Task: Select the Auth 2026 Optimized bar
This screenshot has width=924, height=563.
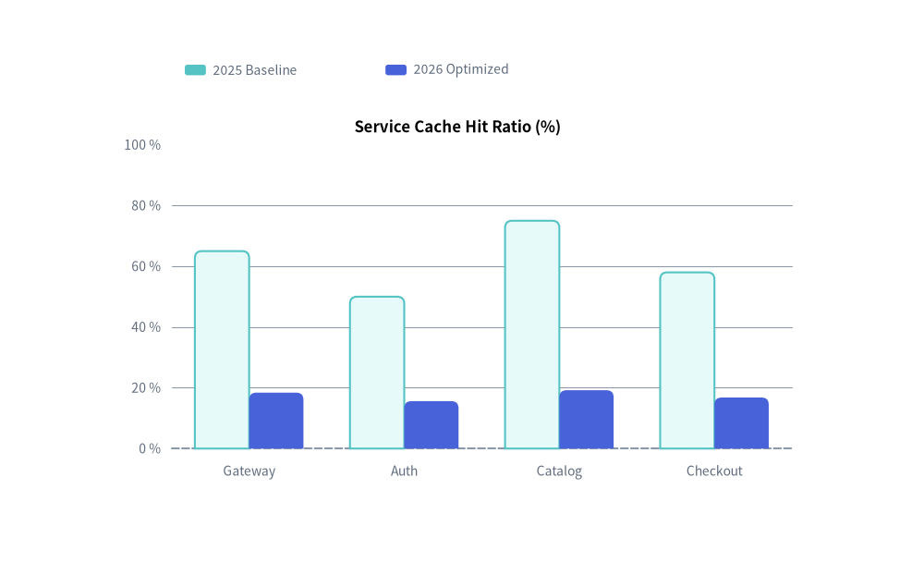Action: click(x=432, y=425)
